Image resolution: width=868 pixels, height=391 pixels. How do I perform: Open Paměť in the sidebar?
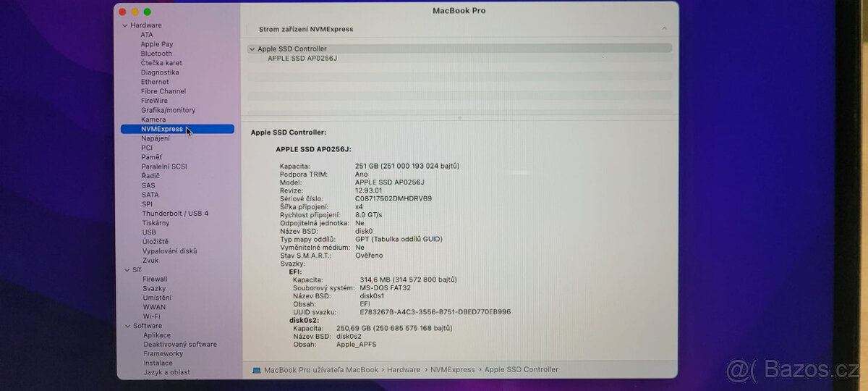(152, 157)
